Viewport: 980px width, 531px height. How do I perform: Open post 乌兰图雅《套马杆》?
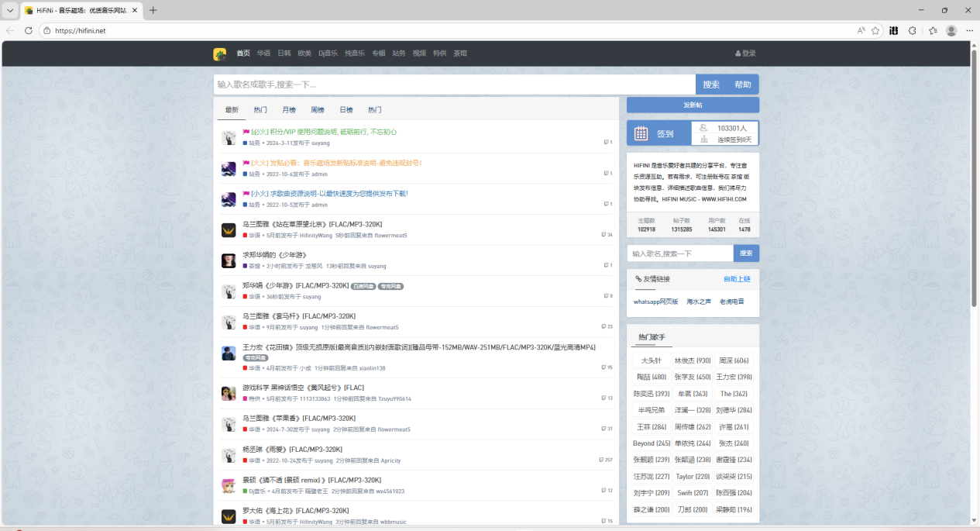click(299, 316)
